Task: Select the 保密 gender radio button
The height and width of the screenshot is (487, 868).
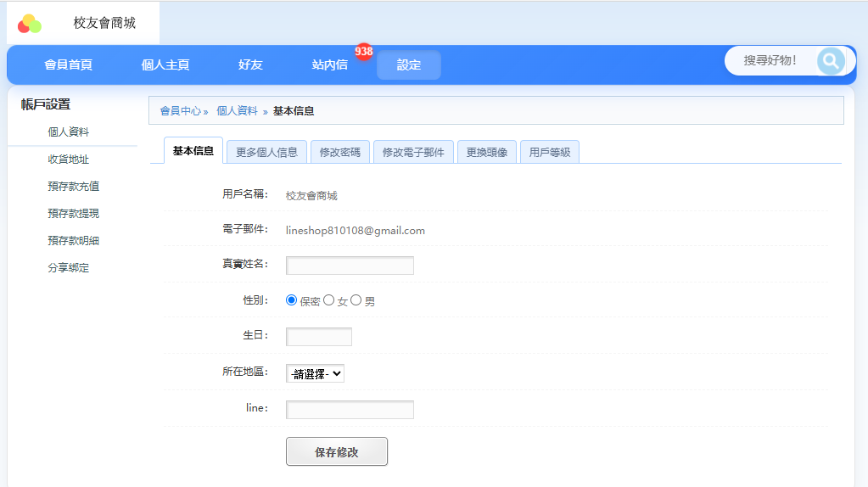Action: 292,300
